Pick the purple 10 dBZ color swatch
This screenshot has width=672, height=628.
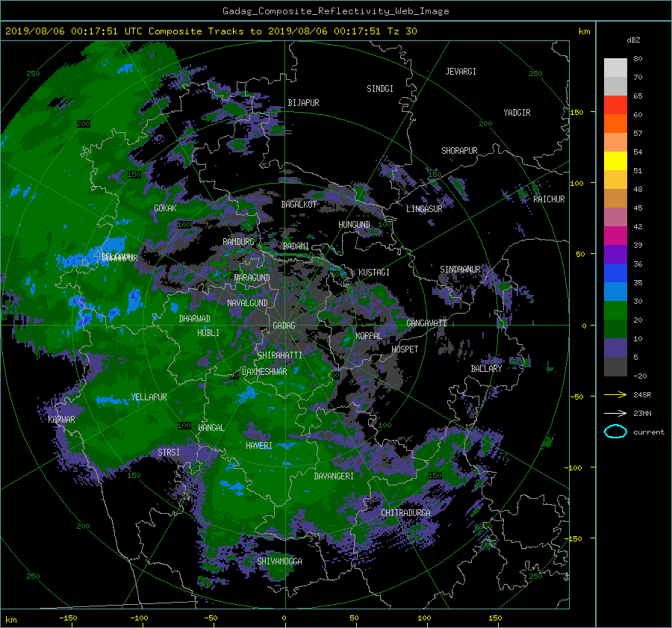click(615, 347)
